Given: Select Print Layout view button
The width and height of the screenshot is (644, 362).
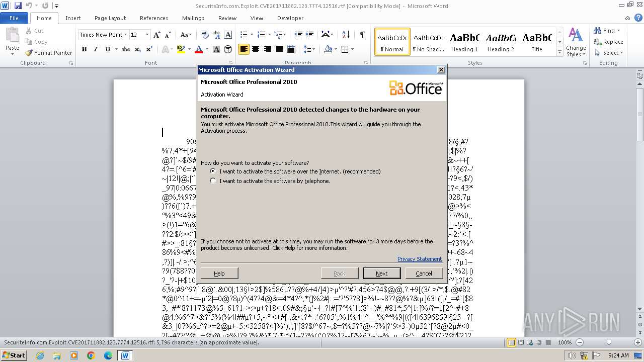Looking at the screenshot, I should point(512,342).
